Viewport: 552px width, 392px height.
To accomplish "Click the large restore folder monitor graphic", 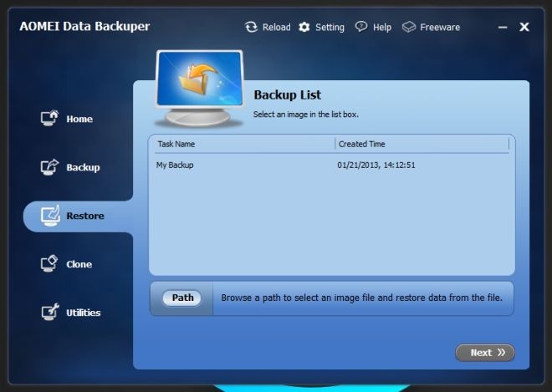I will coord(200,88).
